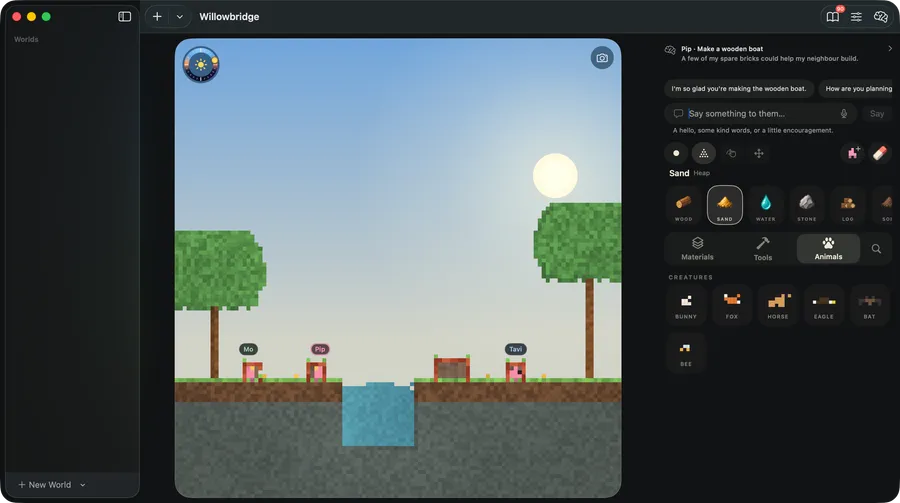Choose 'I'm so glad you're making' suggestion
The height and width of the screenshot is (503, 900).
tap(739, 88)
